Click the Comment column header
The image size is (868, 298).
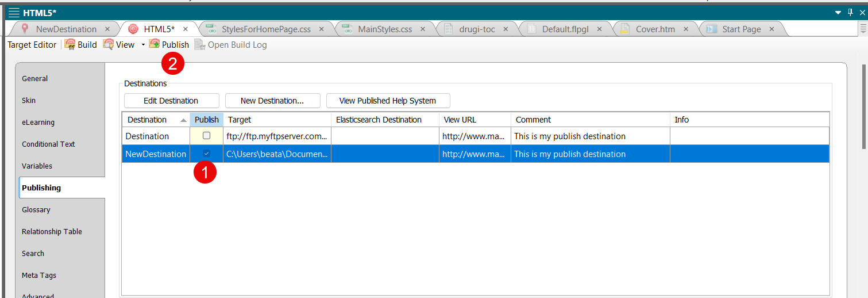[x=591, y=120]
